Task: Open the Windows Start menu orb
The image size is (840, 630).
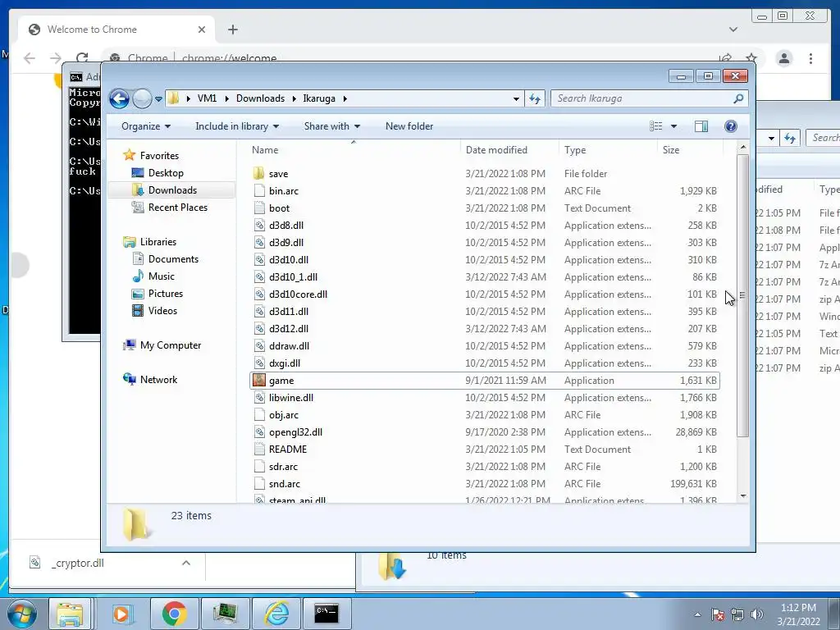Action: tap(22, 614)
